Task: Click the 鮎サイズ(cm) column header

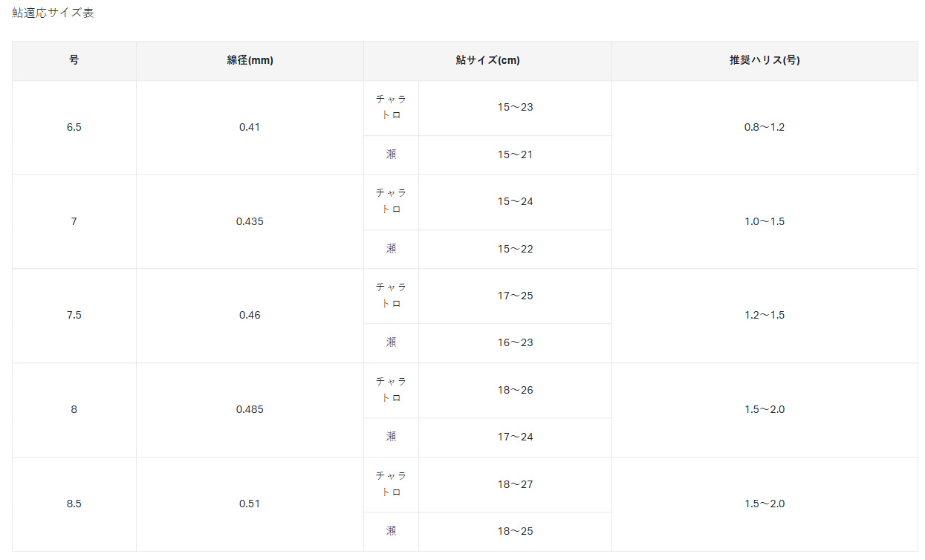Action: coord(487,61)
